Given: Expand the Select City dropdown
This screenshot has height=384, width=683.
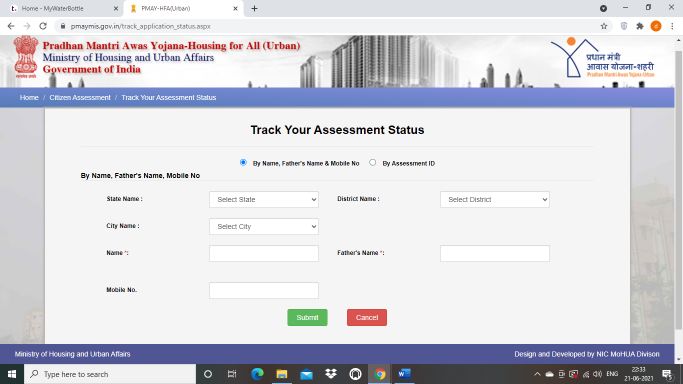Looking at the screenshot, I should (264, 226).
